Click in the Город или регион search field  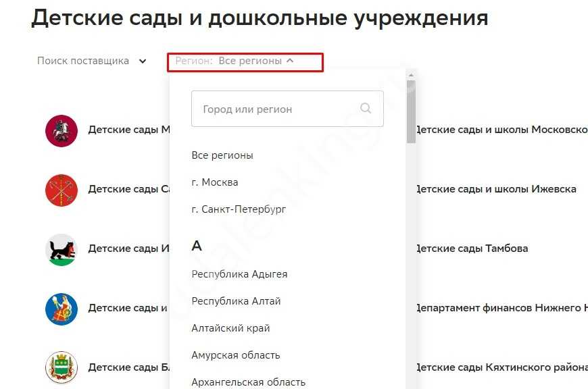pos(274,109)
